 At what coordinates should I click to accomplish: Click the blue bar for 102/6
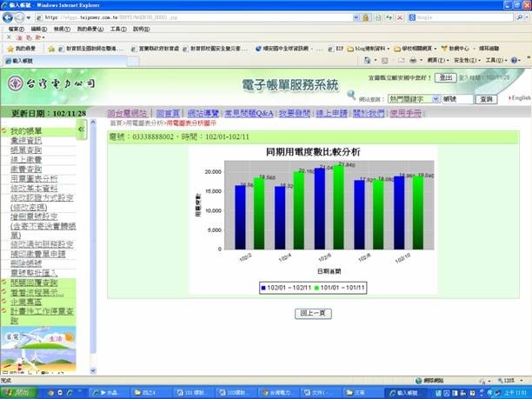pos(320,209)
